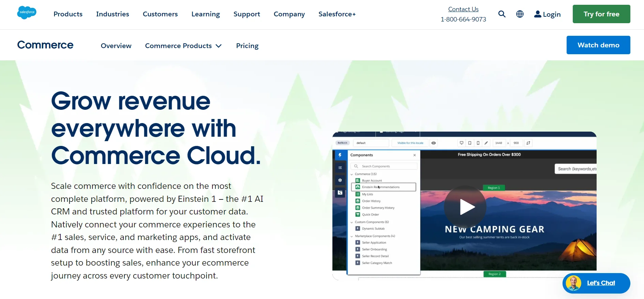
Task: Select Order History component
Action: click(371, 201)
